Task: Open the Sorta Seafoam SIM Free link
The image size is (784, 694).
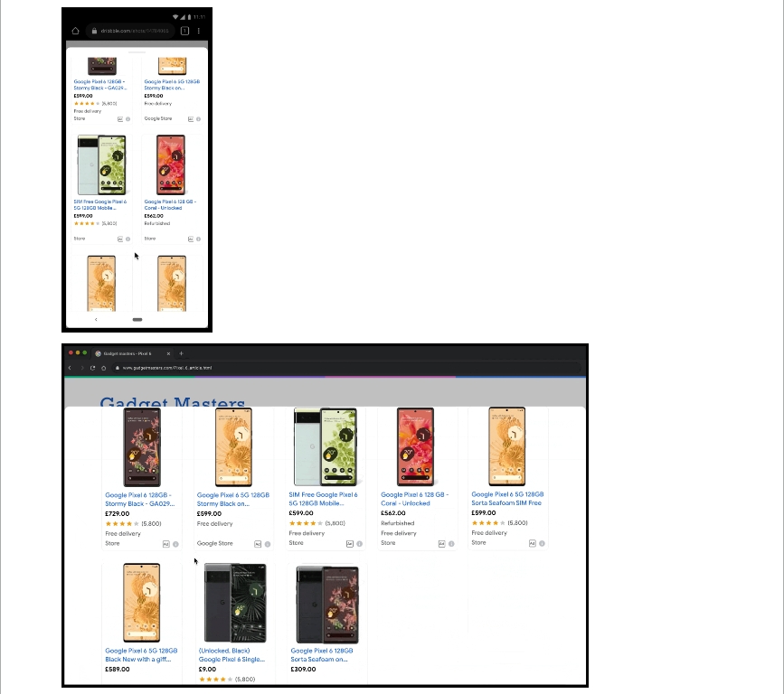Action: (x=507, y=498)
